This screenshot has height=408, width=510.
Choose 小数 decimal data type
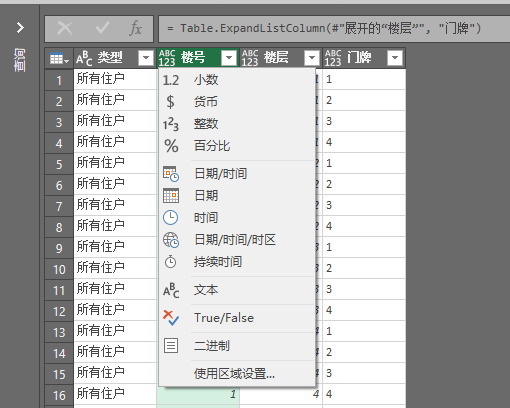click(237, 80)
